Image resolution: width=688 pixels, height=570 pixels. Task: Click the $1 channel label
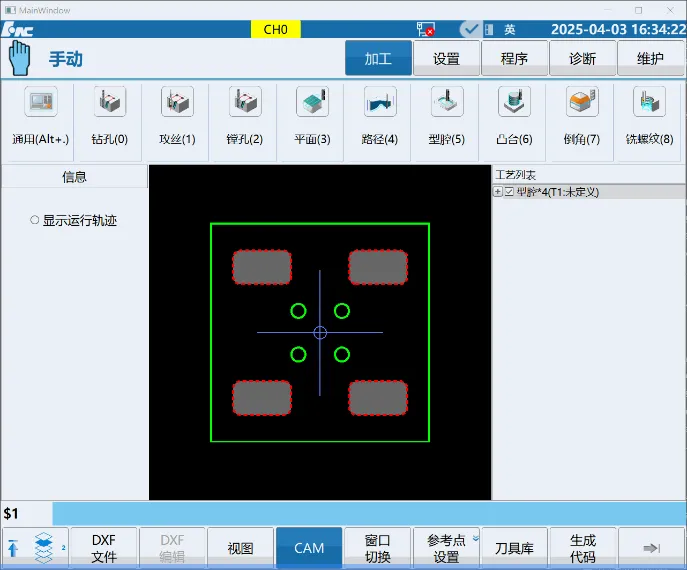pos(11,513)
